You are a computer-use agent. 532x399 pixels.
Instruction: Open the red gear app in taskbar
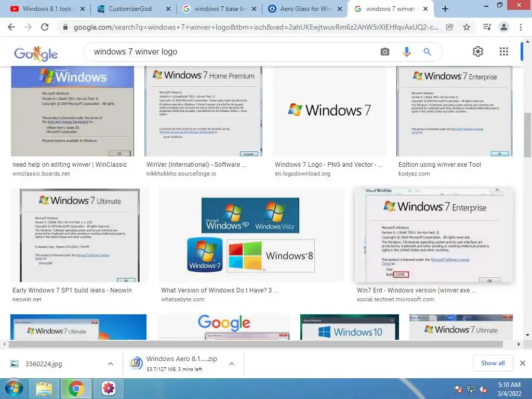click(x=109, y=388)
